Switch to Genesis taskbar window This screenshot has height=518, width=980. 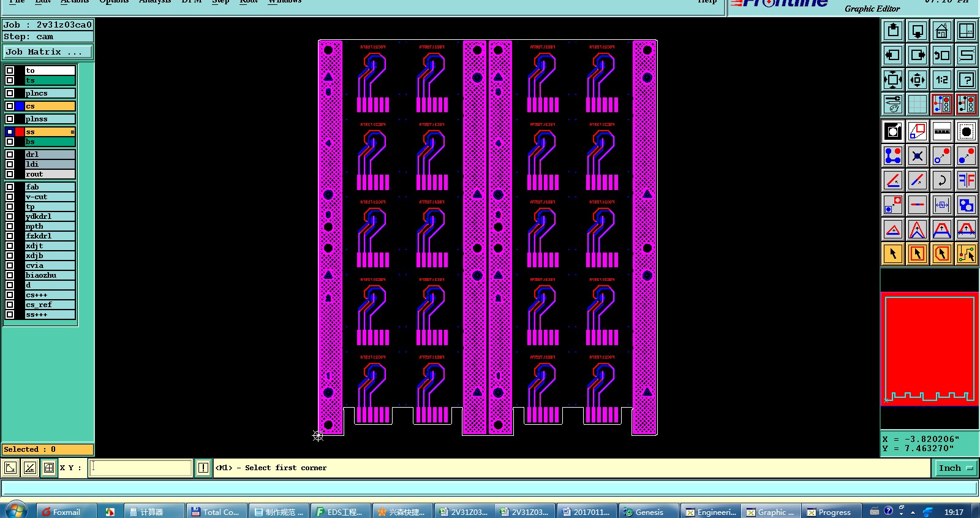pos(649,512)
